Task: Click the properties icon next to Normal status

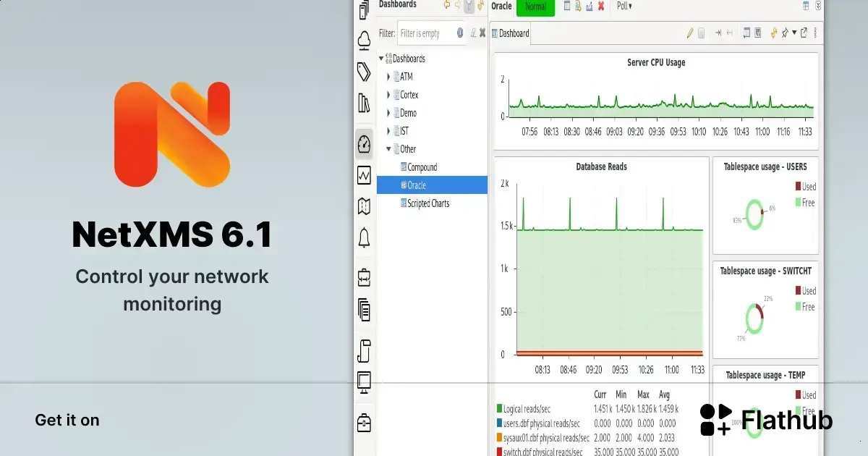Action: [568, 6]
